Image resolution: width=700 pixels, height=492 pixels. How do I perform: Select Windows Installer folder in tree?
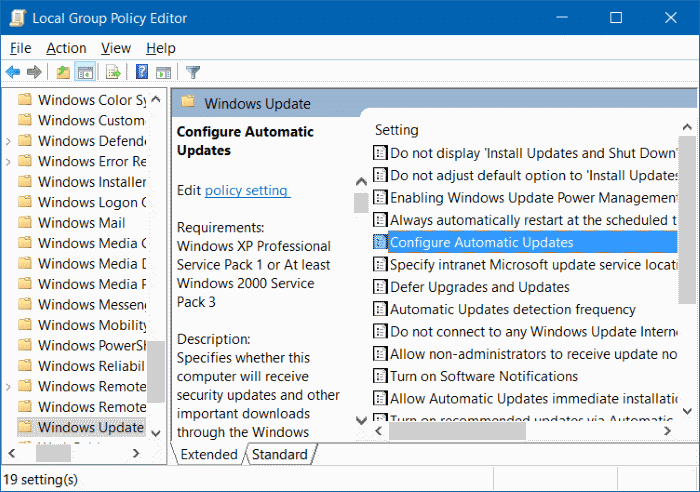click(x=82, y=182)
